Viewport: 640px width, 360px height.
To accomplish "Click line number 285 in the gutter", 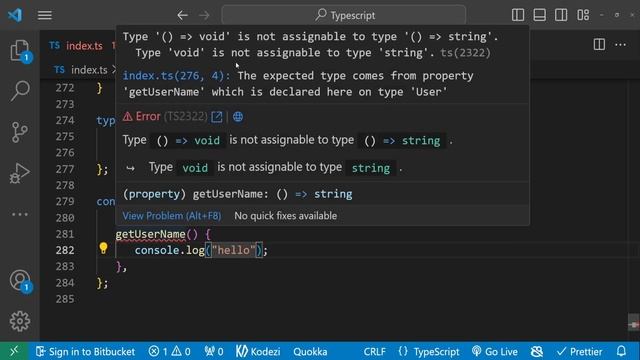I will point(65,299).
